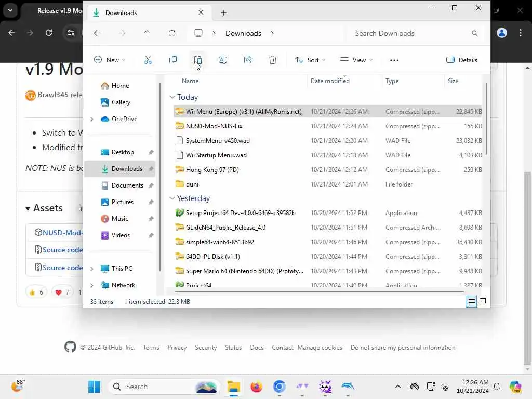Open the Sort dropdown

click(310, 60)
